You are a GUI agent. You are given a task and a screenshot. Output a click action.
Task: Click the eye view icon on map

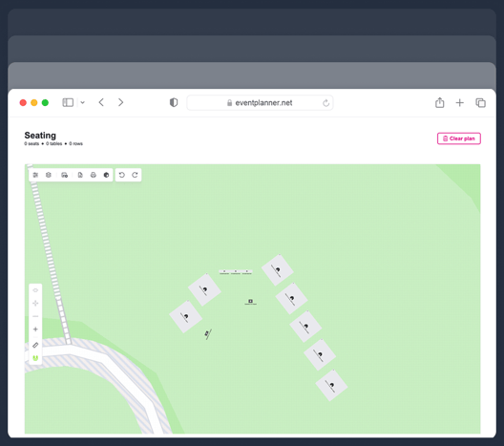(x=35, y=290)
